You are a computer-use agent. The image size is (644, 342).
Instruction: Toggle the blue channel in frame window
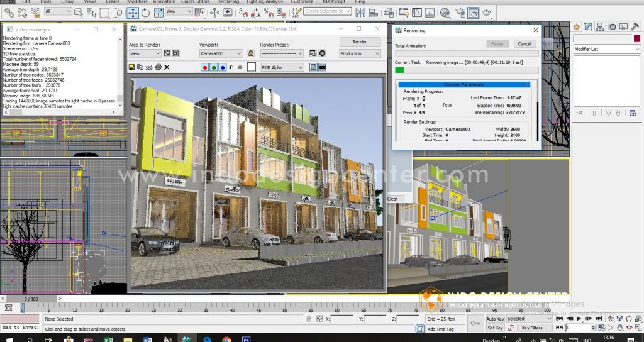click(x=223, y=67)
